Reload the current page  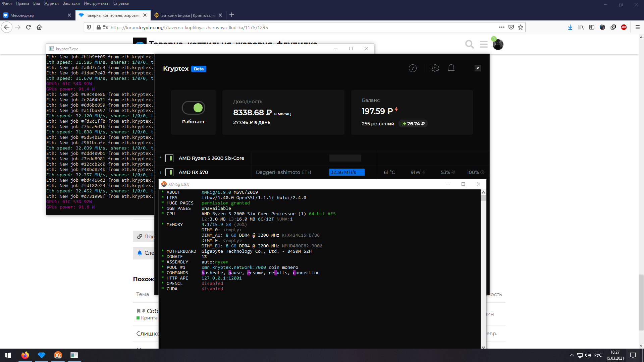pos(29,27)
